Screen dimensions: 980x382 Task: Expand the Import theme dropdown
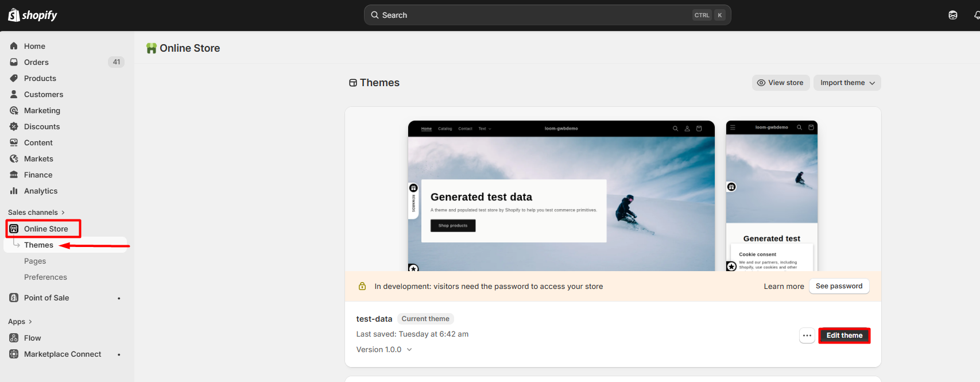coord(847,83)
